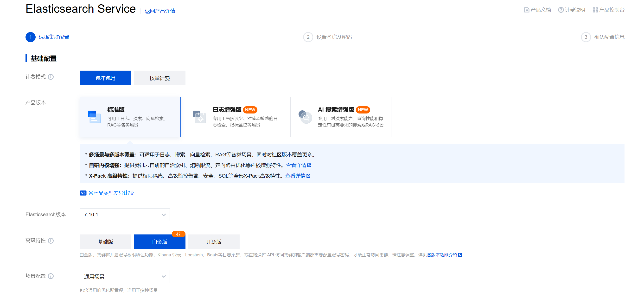This screenshot has width=644, height=300.
Task: Click external link icon after 自研内核增强 查看详情
Action: 309,165
